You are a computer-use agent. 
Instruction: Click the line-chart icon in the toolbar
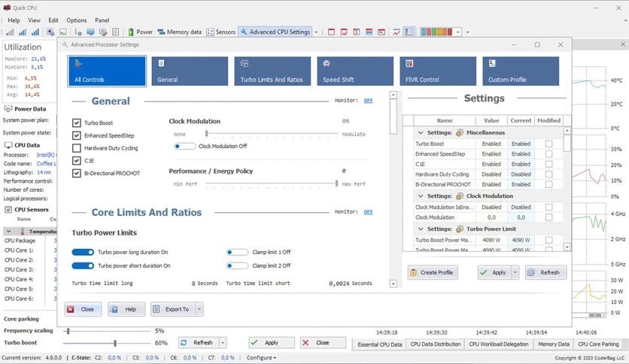(397, 32)
